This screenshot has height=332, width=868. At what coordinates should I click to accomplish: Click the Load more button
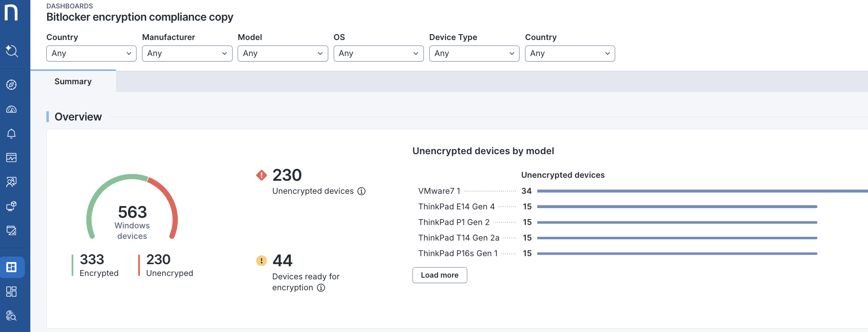(439, 275)
